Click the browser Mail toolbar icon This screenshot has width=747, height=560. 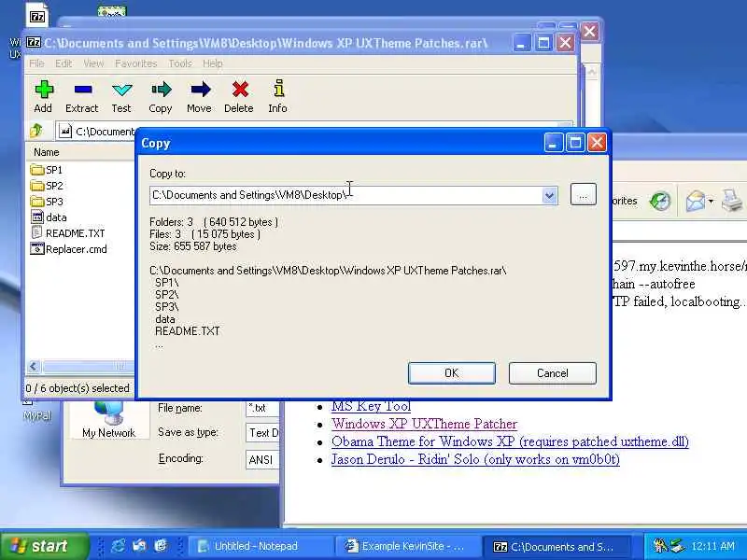[x=695, y=201]
